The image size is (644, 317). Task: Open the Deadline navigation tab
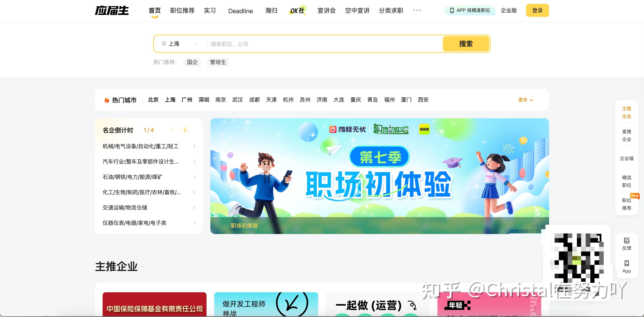tap(240, 11)
